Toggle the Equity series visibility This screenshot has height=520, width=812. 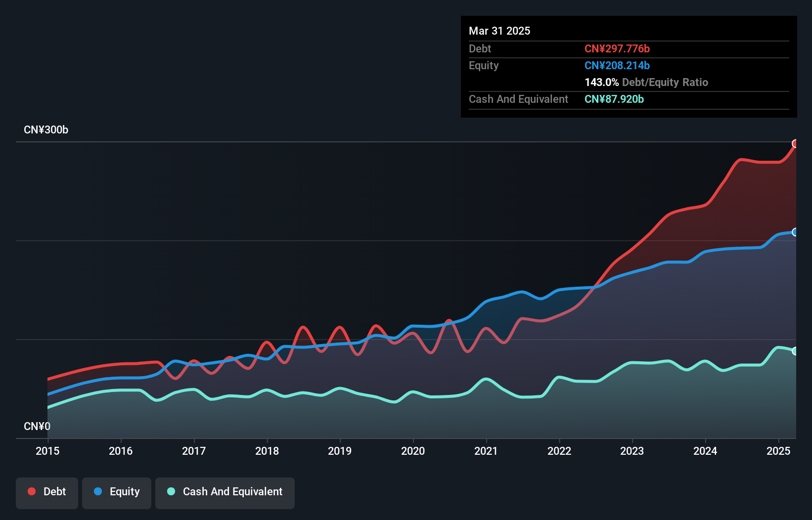(x=117, y=492)
